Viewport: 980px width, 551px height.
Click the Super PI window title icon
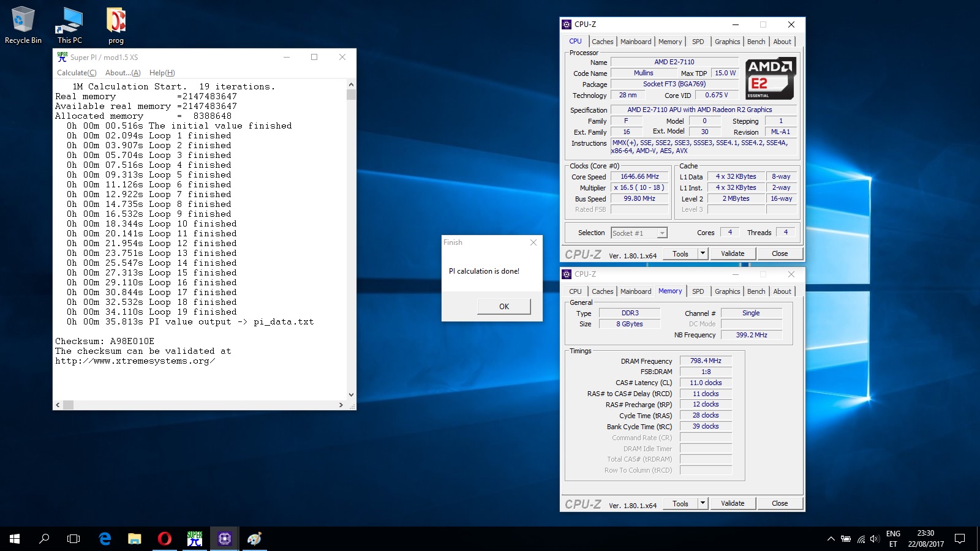(62, 57)
